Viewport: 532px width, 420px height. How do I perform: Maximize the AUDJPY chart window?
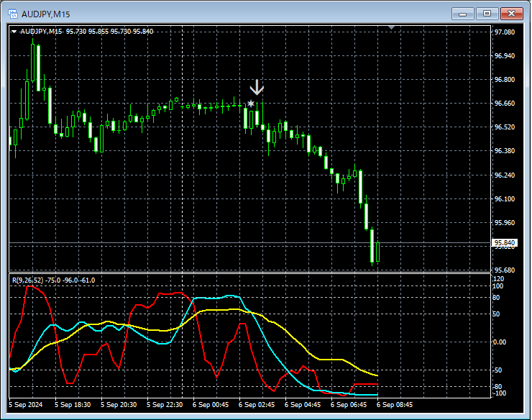487,13
